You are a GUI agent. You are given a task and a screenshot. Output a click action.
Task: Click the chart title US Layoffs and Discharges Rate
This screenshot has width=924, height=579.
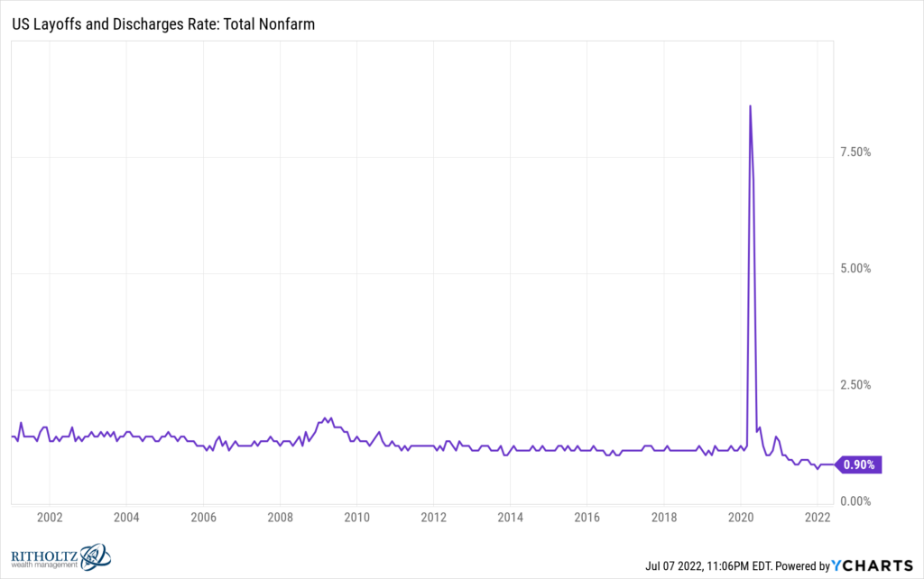162,26
